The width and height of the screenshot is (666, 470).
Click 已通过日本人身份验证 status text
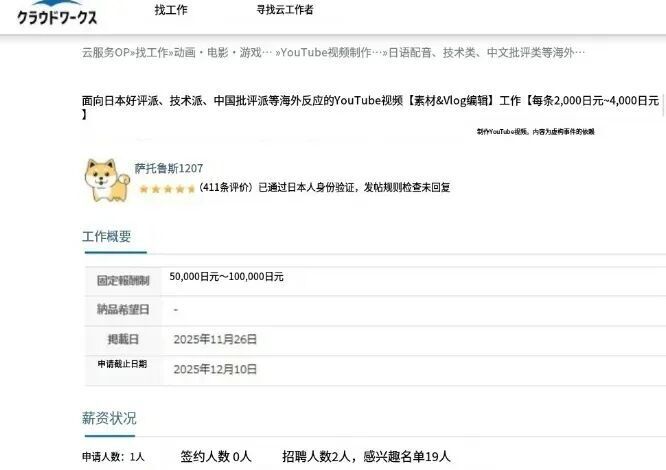point(306,187)
